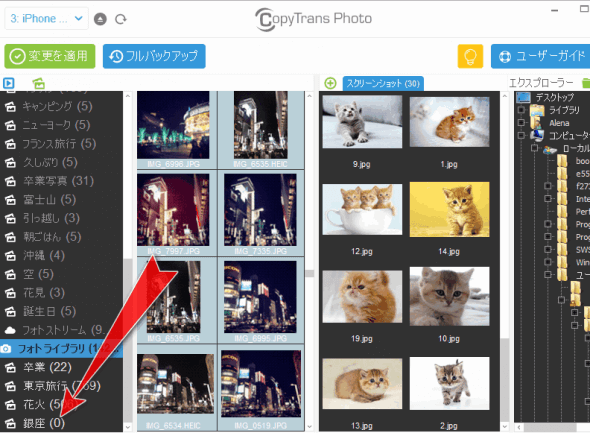The width and height of the screenshot is (590, 433).
Task: Select the キャンピング (5) album
Action: 61,106
